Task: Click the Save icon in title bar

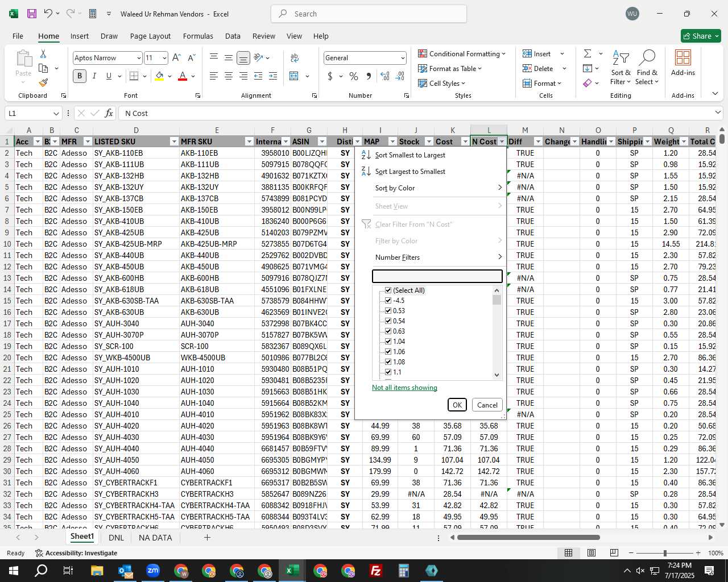Action: [x=32, y=14]
